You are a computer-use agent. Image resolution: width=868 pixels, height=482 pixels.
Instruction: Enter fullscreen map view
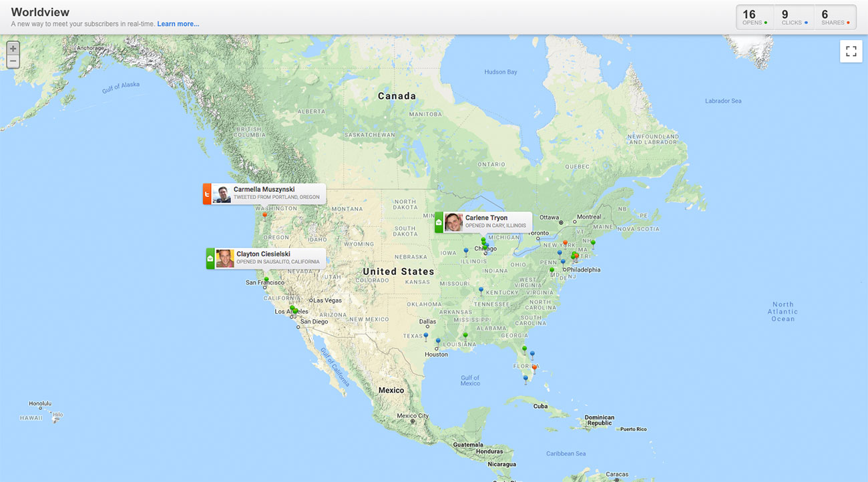851,51
